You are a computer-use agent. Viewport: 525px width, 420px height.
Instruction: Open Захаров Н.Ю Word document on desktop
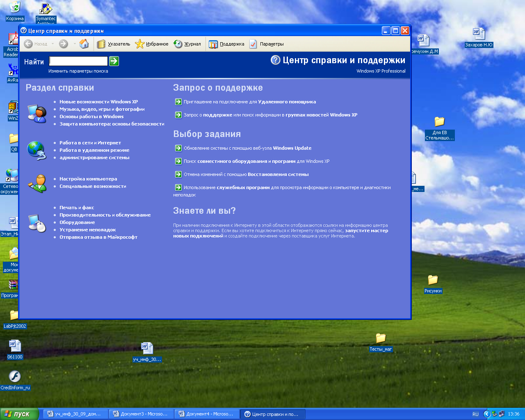pyautogui.click(x=479, y=38)
